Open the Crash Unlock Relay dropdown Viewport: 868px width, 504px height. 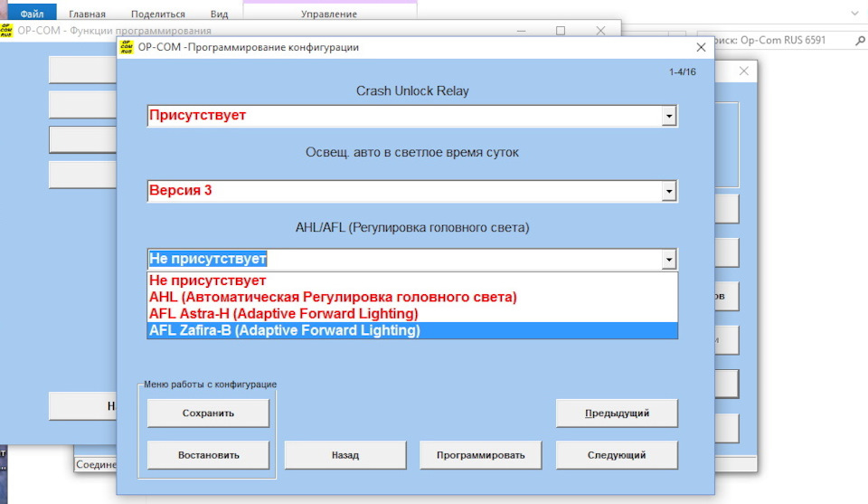pyautogui.click(x=668, y=116)
